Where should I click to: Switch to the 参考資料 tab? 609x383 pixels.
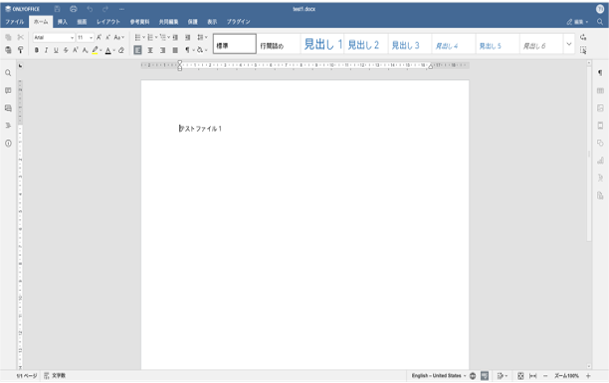pos(139,22)
